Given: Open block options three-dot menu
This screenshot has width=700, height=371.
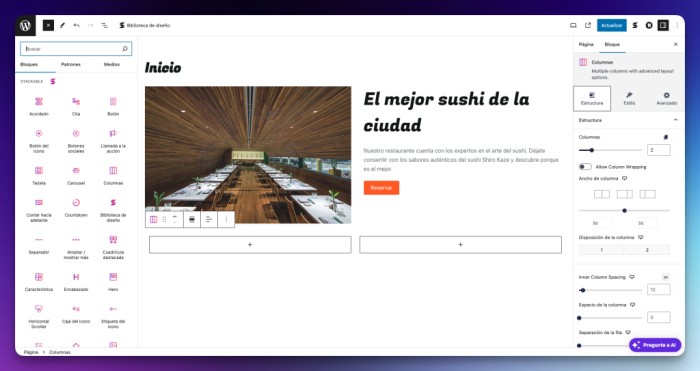Looking at the screenshot, I should pos(226,219).
